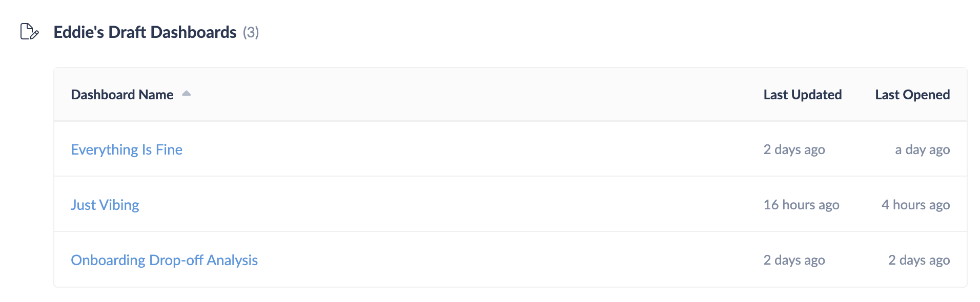The width and height of the screenshot is (980, 302).
Task: Sort by Last Opened column
Action: [x=912, y=95]
